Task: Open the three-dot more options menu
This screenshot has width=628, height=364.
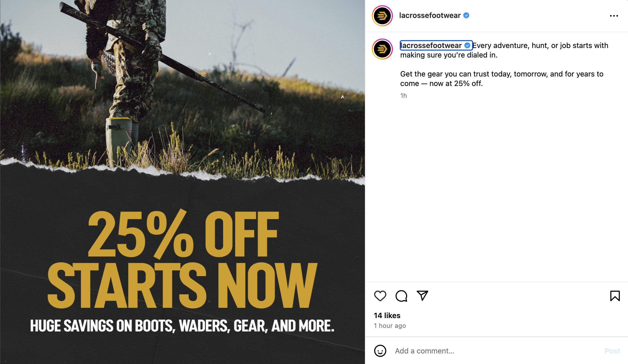Action: tap(614, 16)
